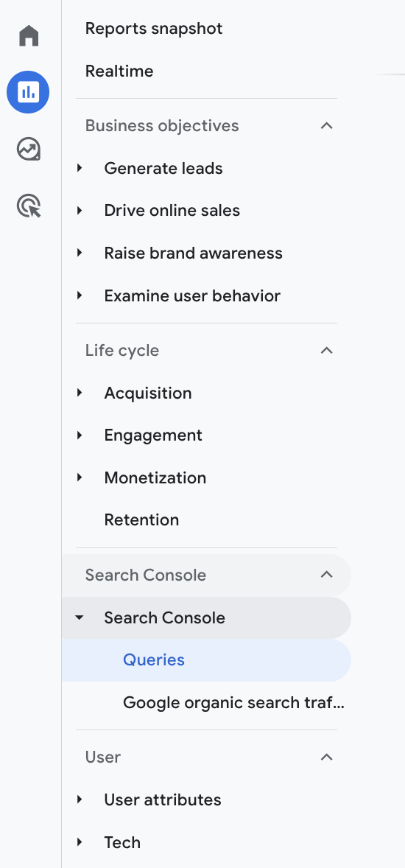Expand the Generate leads arrow
The height and width of the screenshot is (868, 405).
point(80,168)
